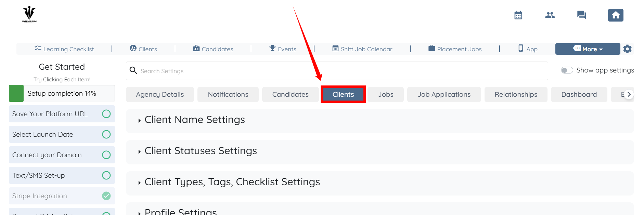The width and height of the screenshot is (644, 215).
Task: Mark Select Launch Date as done
Action: tap(106, 134)
